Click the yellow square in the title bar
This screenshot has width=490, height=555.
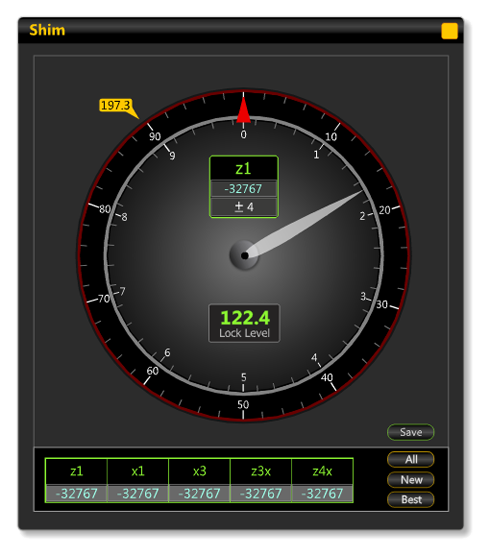coord(449,31)
